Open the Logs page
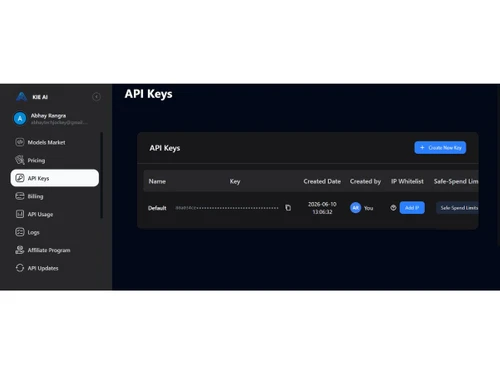500x375 pixels. click(55, 232)
